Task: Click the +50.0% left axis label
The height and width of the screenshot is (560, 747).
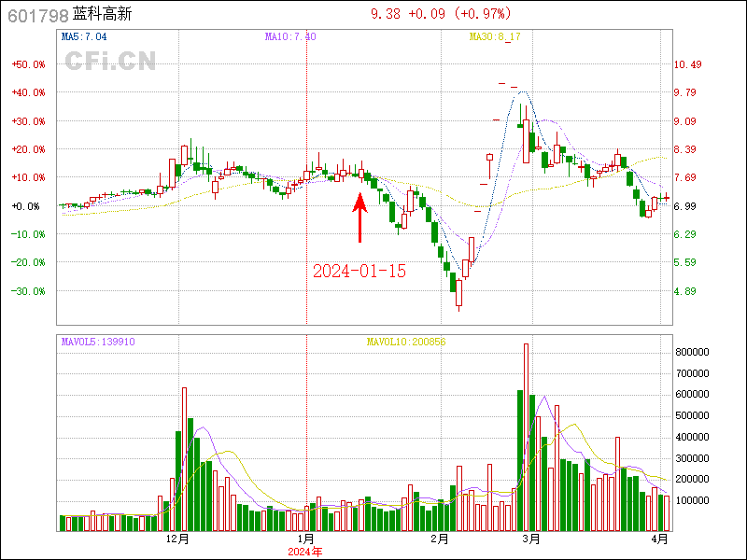Action: tap(29, 64)
